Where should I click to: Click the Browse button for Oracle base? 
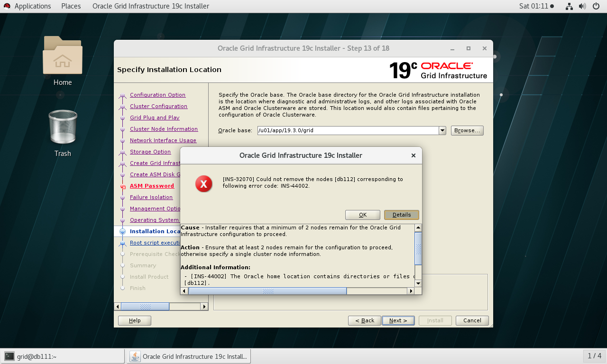(x=467, y=130)
